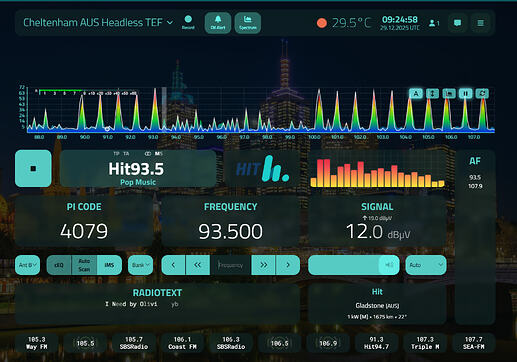
Task: Toggle the iMS filter
Action: coord(109,265)
